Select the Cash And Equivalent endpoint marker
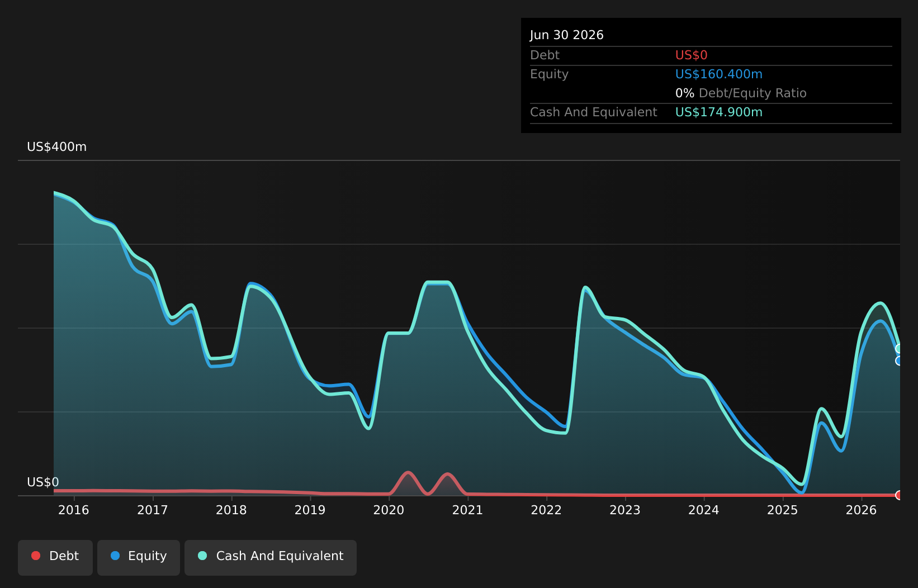Screen dimensions: 918x588 900,349
